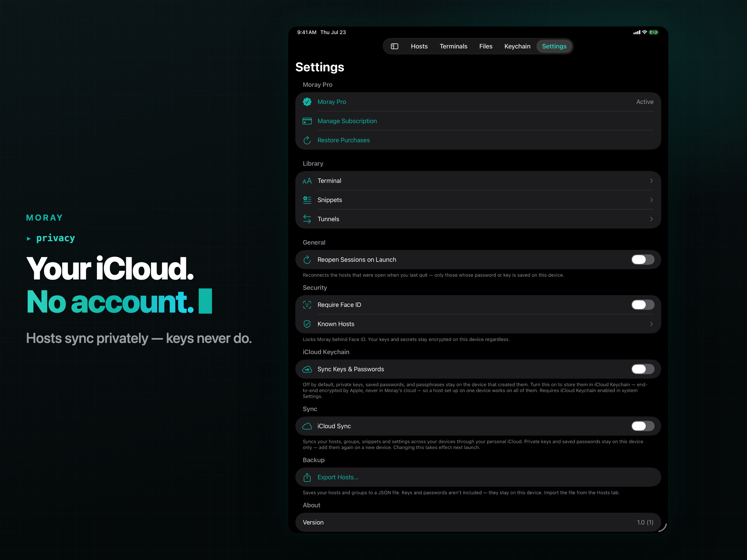Click the battery indicator in status bar
This screenshot has height=560, width=747.
653,32
